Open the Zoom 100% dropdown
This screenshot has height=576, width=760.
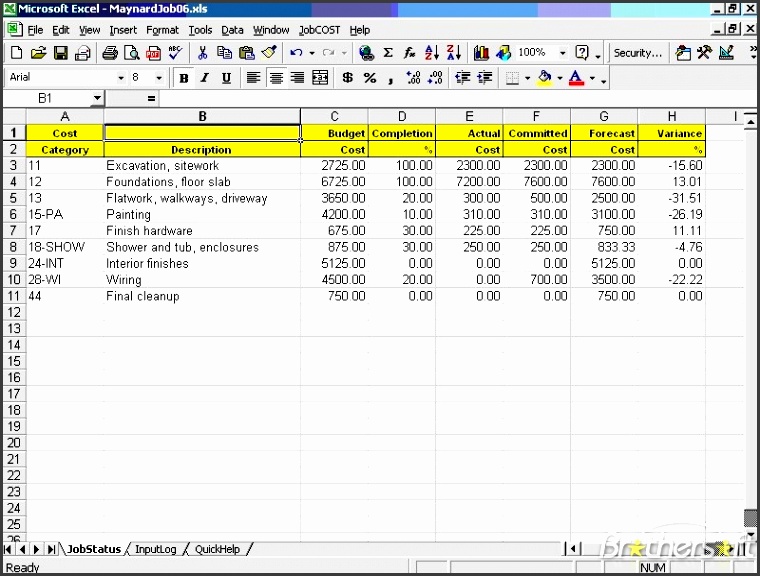[x=562, y=53]
